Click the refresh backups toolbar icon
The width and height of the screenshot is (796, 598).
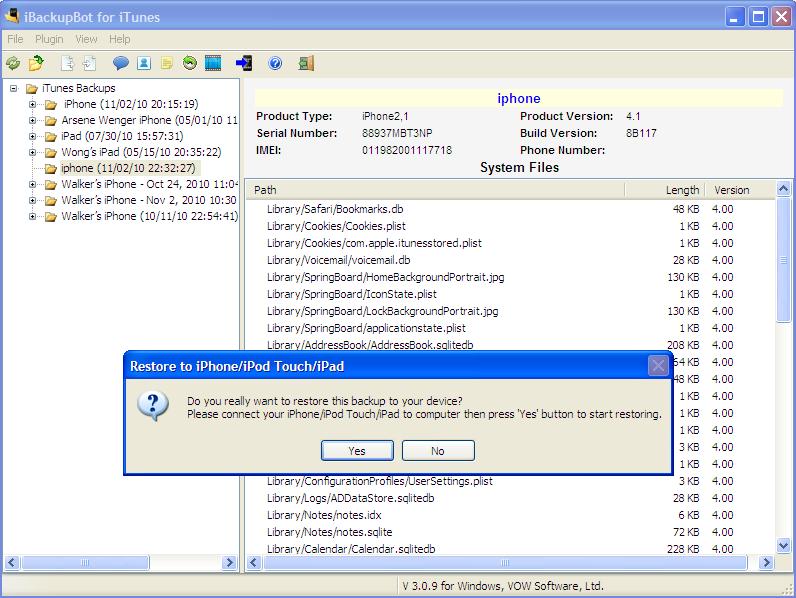(13, 63)
